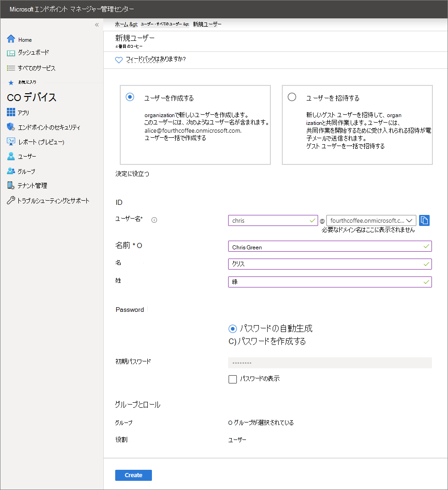Viewport: 448px width, 490px height.
Task: Click the すべてのサービス list icon
Action: point(11,68)
